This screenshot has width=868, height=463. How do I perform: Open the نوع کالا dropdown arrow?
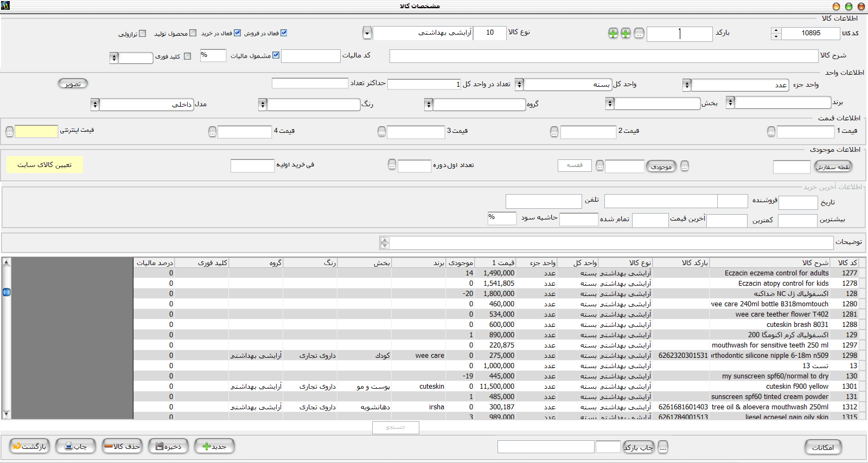click(367, 33)
